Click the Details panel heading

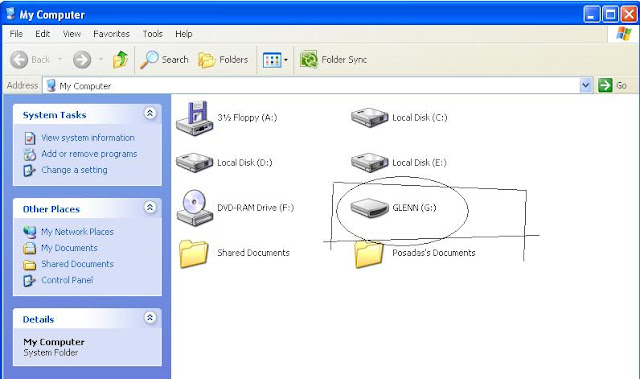[x=38, y=319]
